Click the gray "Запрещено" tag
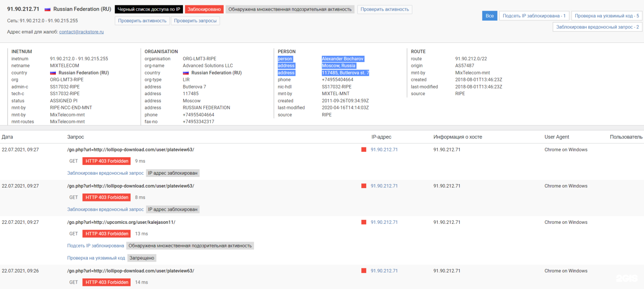The width and height of the screenshot is (644, 289). 142,258
